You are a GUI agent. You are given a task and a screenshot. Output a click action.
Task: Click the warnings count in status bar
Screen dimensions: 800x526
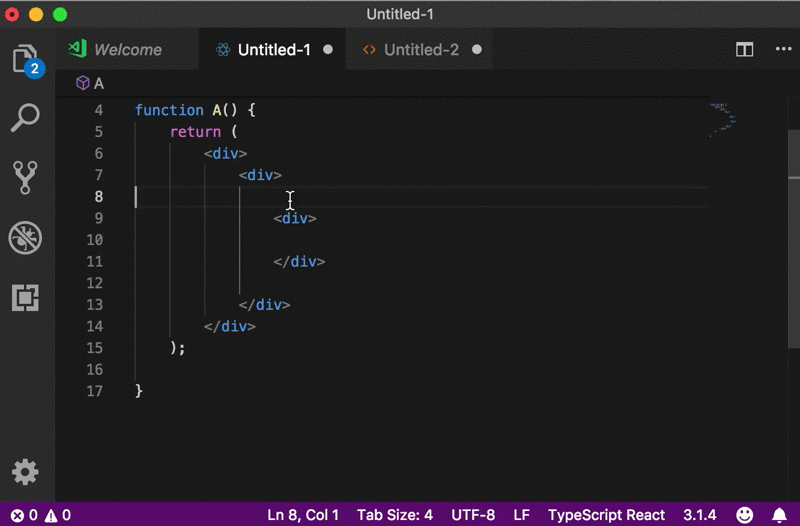coord(58,515)
